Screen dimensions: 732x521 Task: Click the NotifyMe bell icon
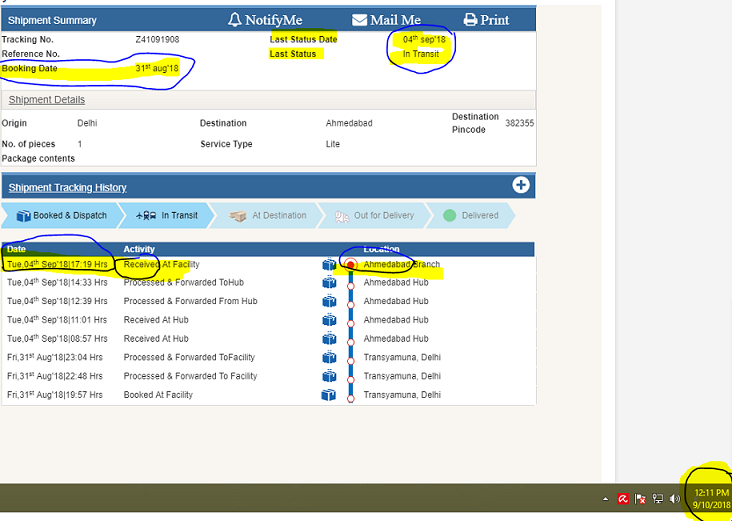[x=235, y=19]
